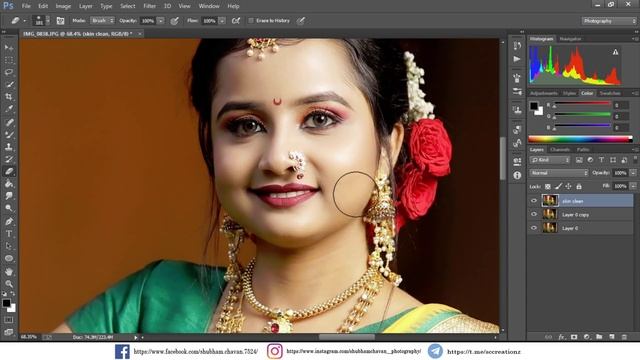This screenshot has height=360, width=640.
Task: Open the Actions panel play icon
Action: click(517, 59)
